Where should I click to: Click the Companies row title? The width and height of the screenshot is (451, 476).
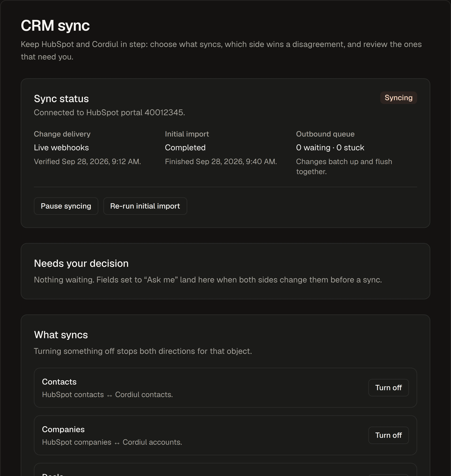click(63, 429)
